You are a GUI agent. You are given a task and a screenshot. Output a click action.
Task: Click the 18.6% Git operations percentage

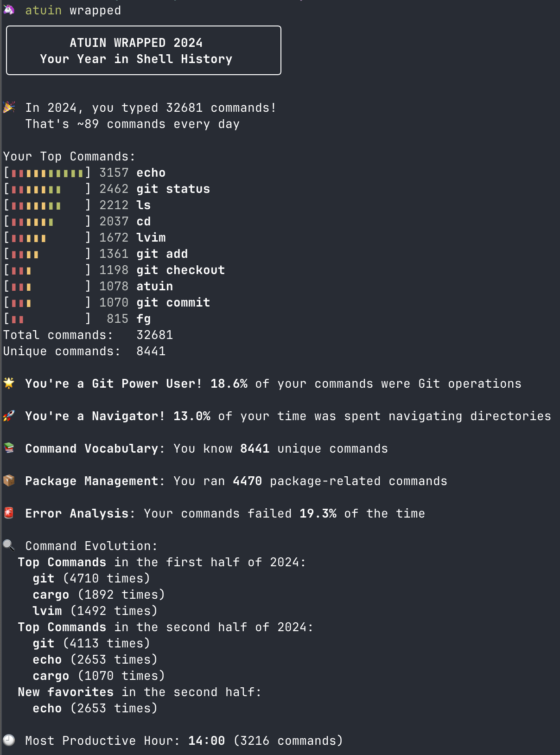tap(229, 384)
